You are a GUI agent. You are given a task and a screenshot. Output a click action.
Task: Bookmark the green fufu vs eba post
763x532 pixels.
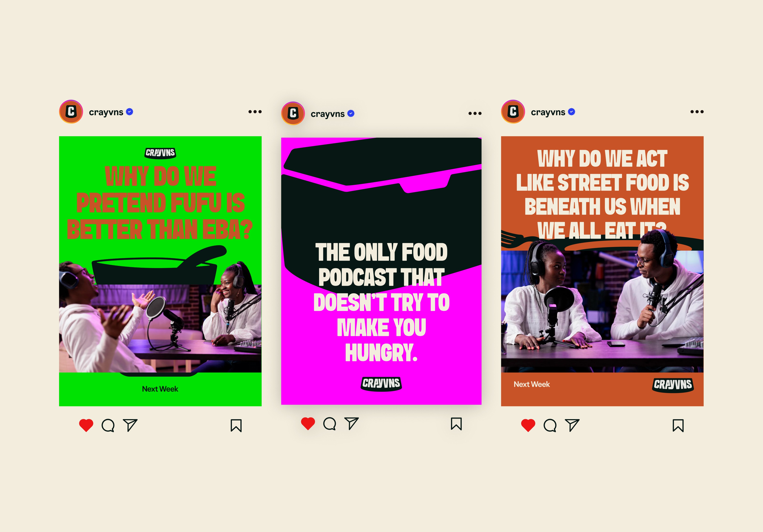click(236, 425)
